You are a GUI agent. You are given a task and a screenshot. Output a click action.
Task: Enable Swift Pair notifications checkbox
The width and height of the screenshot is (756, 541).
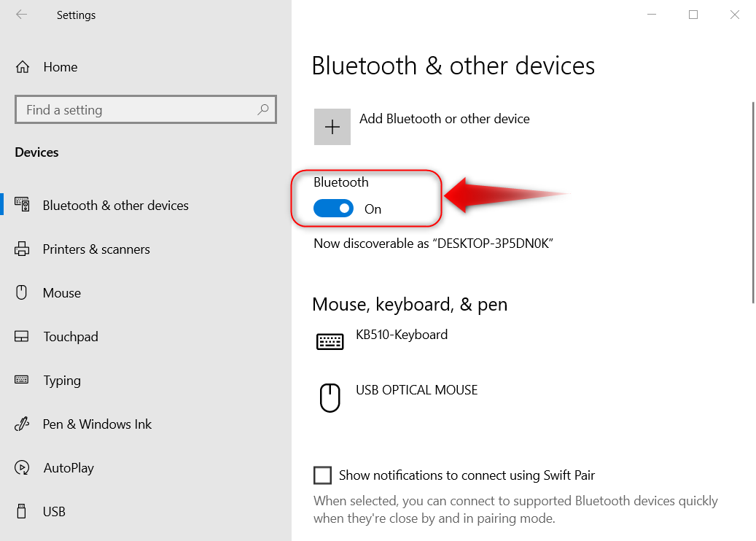(x=322, y=475)
